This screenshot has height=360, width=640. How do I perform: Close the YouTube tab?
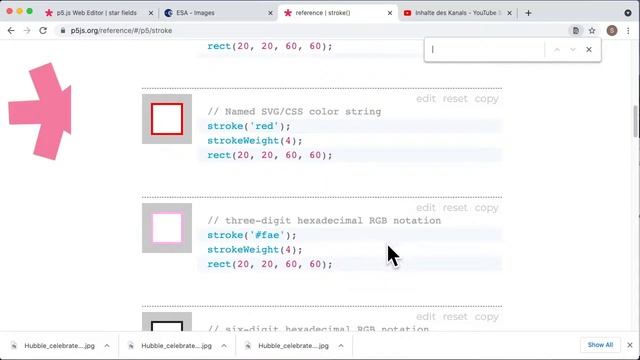point(509,13)
